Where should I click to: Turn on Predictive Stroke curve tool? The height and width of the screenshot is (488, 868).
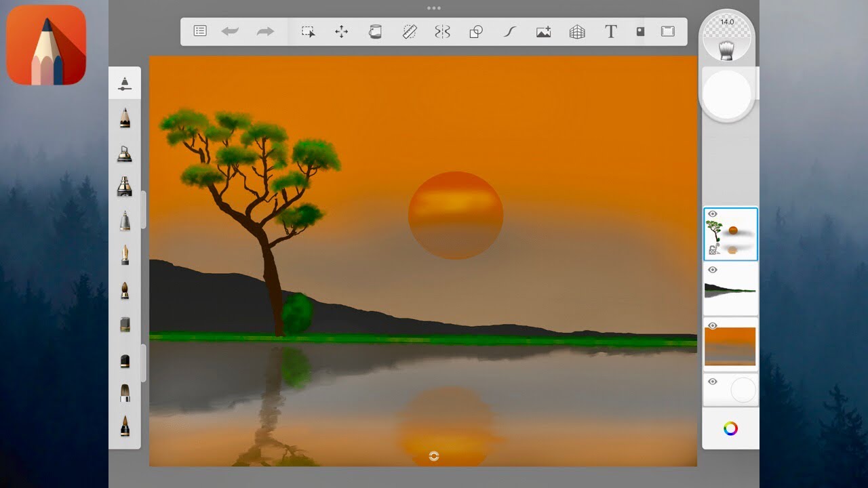[x=510, y=32]
